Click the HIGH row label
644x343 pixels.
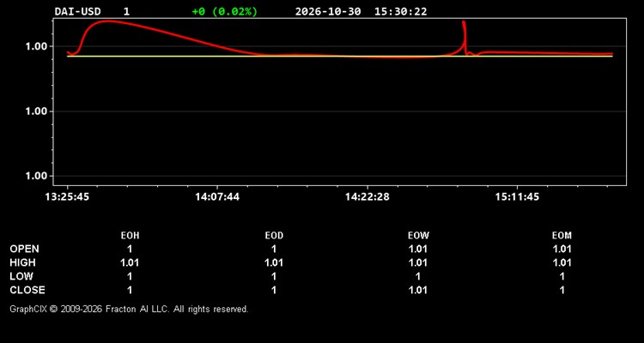[22, 262]
